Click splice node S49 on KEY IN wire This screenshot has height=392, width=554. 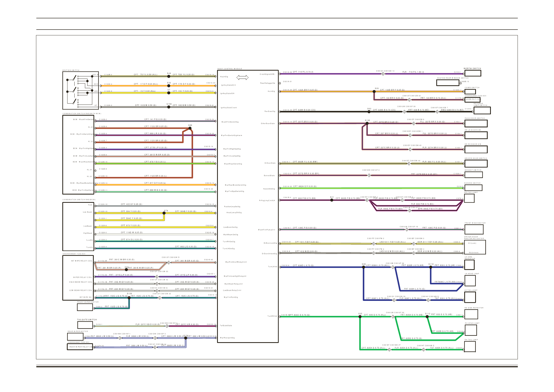click(x=169, y=76)
